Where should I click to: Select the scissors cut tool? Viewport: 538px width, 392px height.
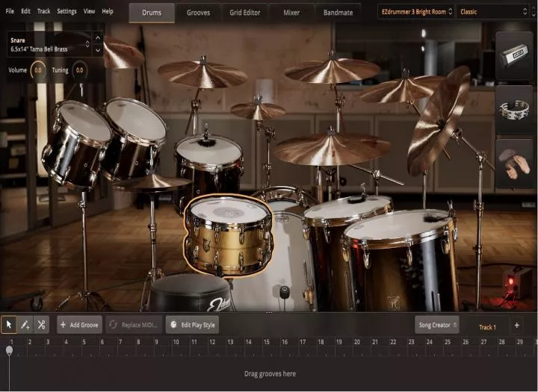pos(42,325)
